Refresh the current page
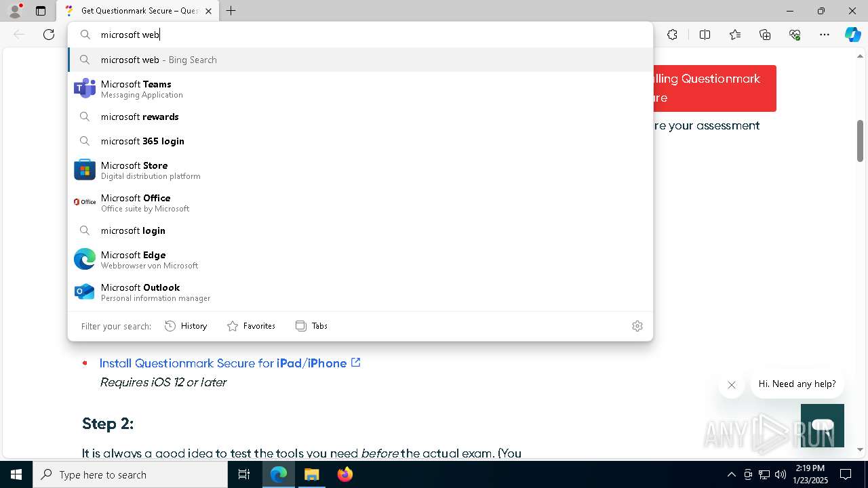Image resolution: width=868 pixels, height=488 pixels. pos(49,35)
